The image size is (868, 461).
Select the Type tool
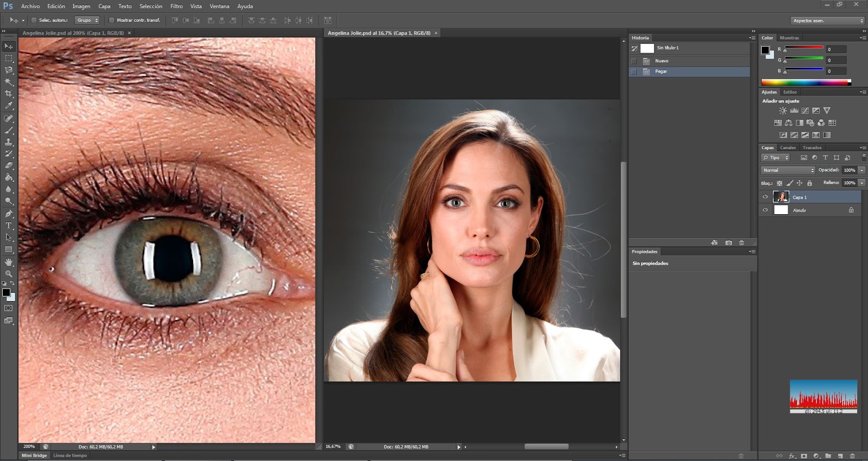9,226
